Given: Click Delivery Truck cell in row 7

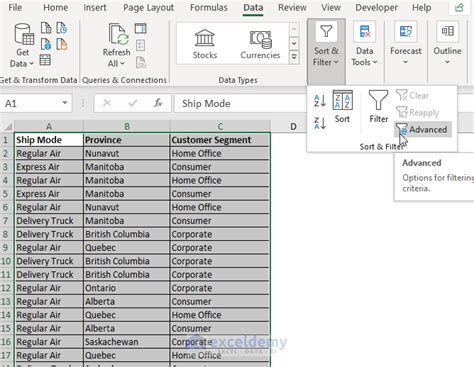Looking at the screenshot, I should (49, 221).
